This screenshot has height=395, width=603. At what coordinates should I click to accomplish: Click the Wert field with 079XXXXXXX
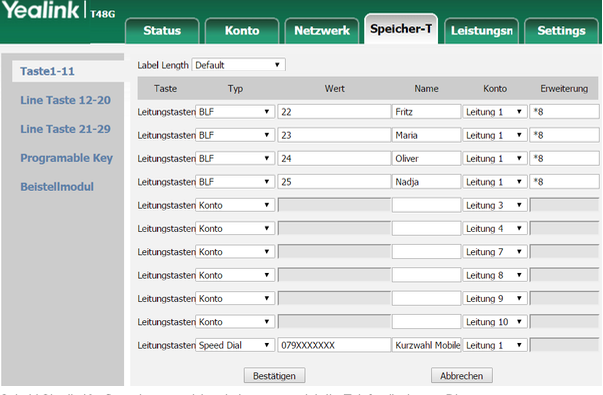(x=334, y=345)
